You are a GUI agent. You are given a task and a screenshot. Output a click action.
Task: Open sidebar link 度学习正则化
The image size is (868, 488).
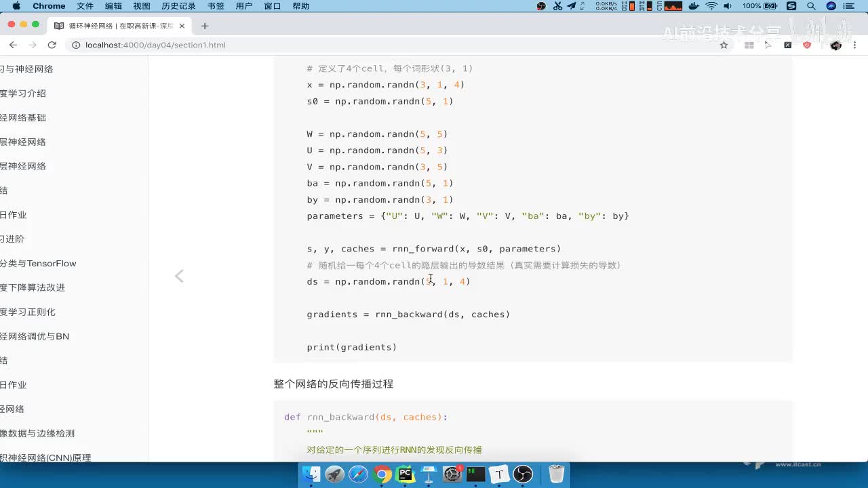[28, 312]
